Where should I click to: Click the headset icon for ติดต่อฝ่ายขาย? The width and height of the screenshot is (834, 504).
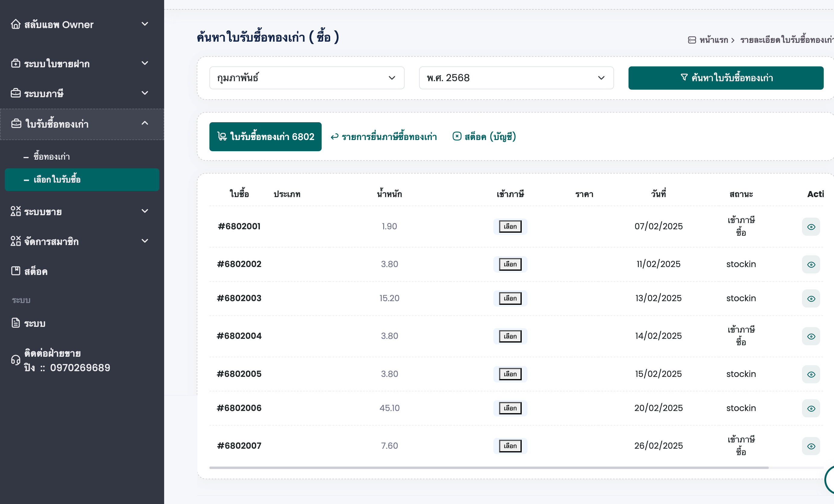pyautogui.click(x=16, y=360)
